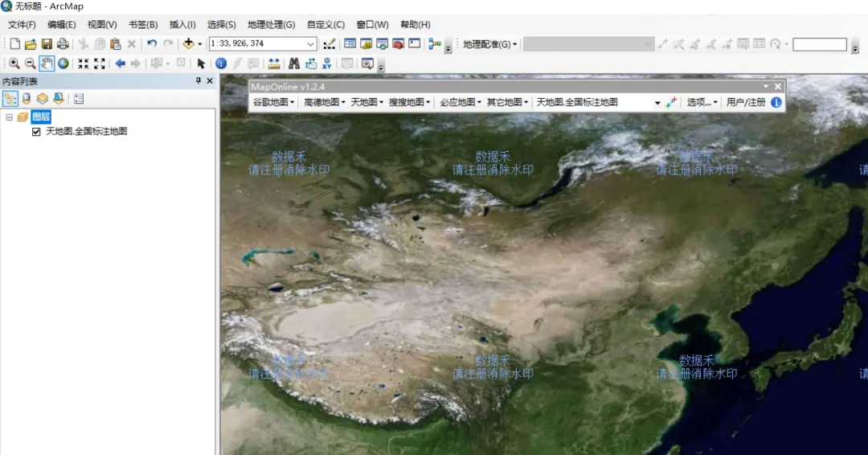Viewport: 868px width, 455px height.
Task: Close the 内容列表 panel
Action: (x=210, y=81)
